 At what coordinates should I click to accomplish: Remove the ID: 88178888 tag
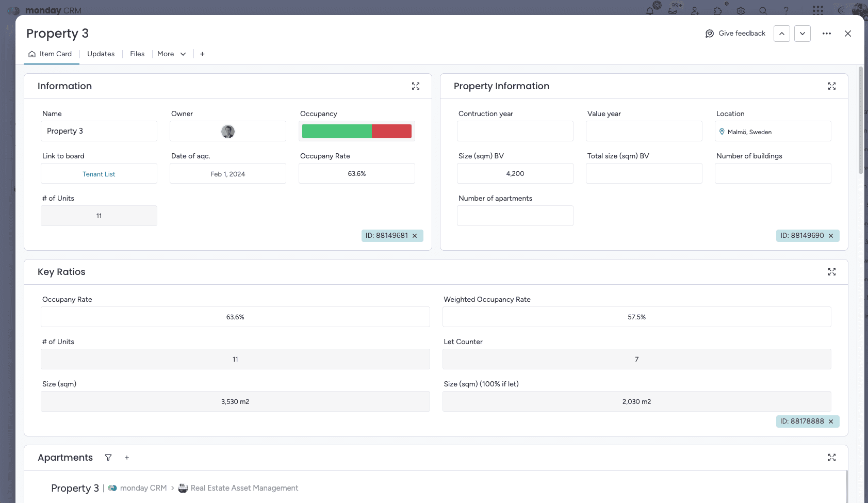[831, 421]
